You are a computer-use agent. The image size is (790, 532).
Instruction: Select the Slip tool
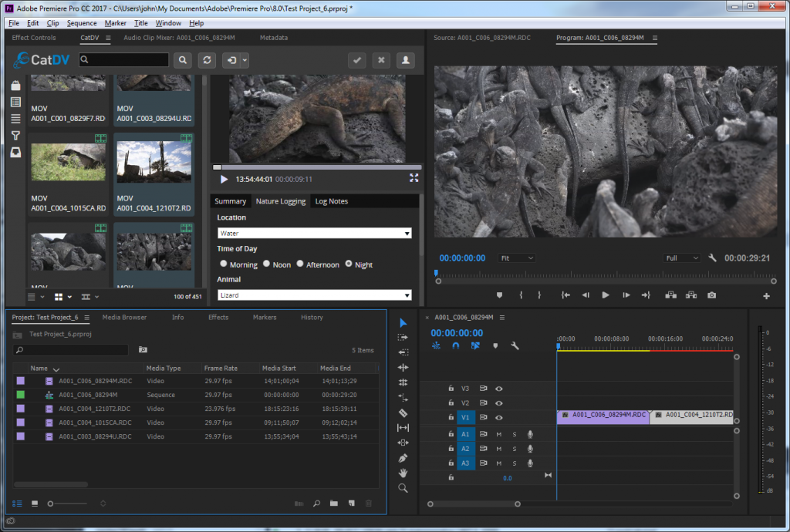coord(403,428)
